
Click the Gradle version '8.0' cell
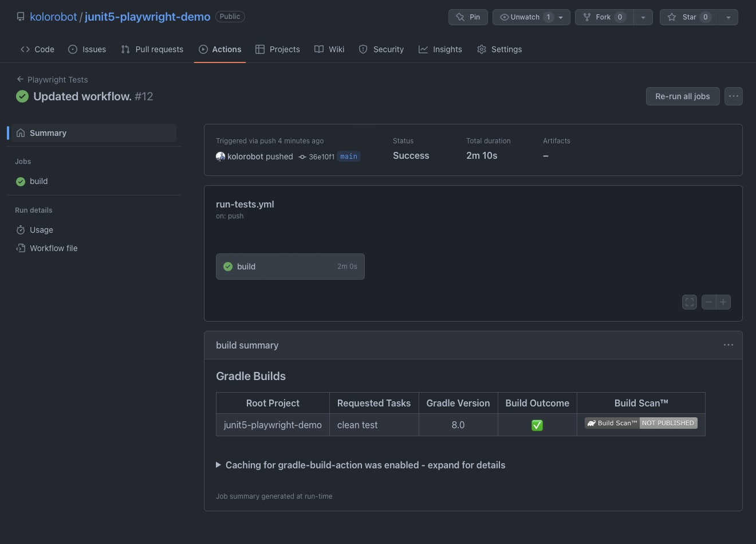point(458,425)
